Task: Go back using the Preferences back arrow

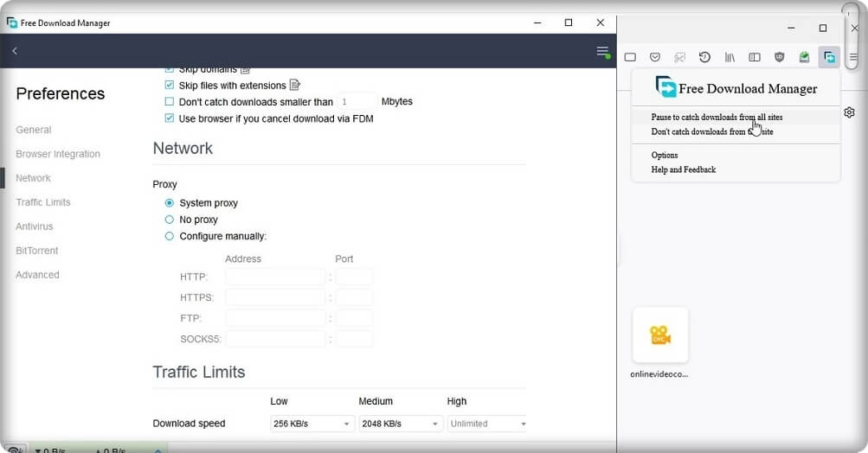Action: click(x=15, y=51)
